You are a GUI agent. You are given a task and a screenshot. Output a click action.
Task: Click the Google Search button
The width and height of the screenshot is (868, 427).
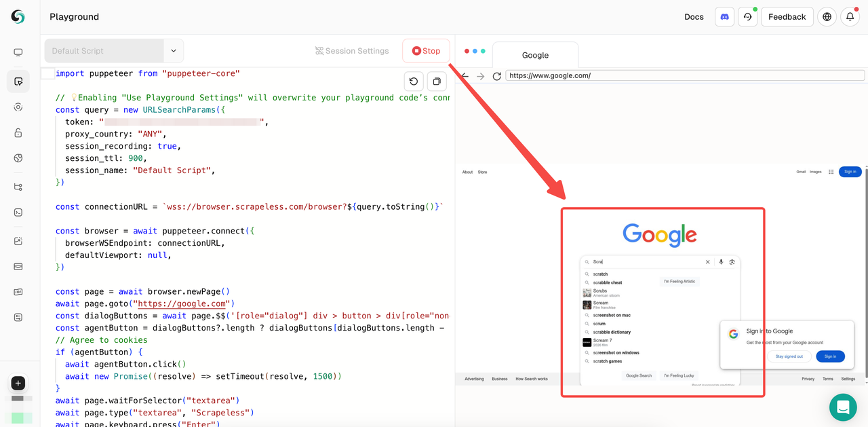639,375
